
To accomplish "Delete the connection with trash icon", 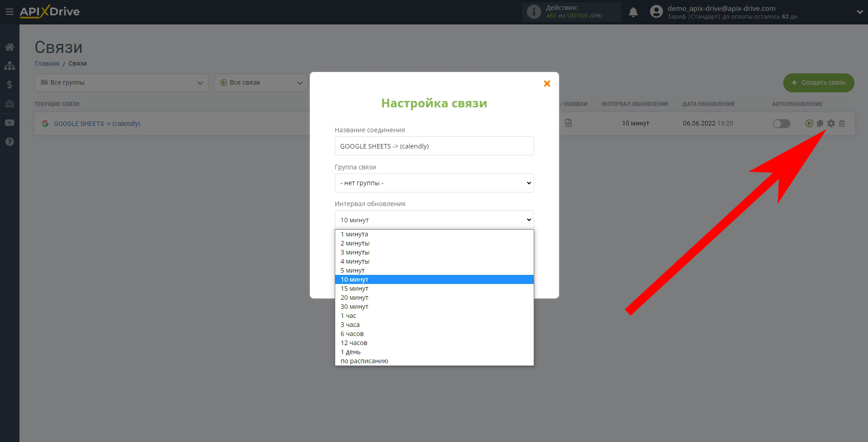I will click(842, 123).
